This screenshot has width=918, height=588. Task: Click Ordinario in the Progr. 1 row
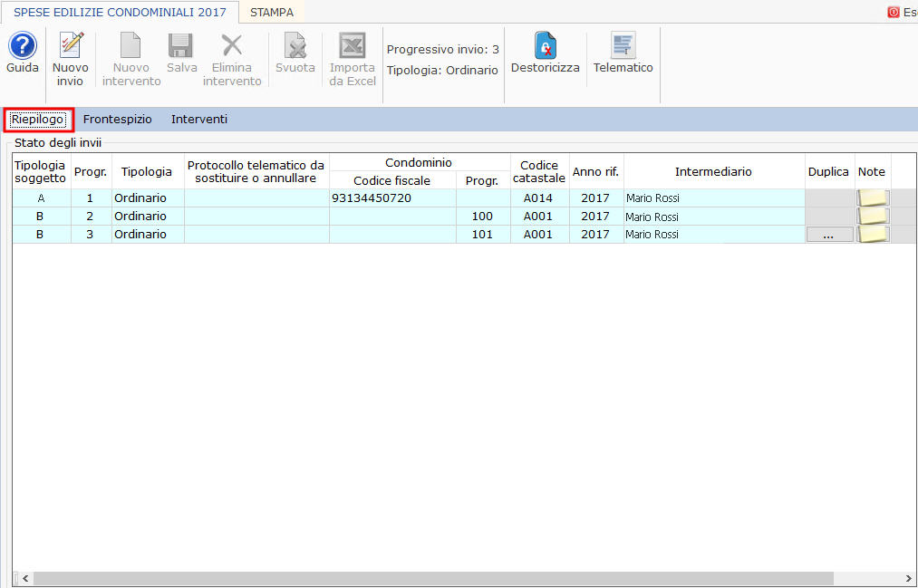[148, 198]
